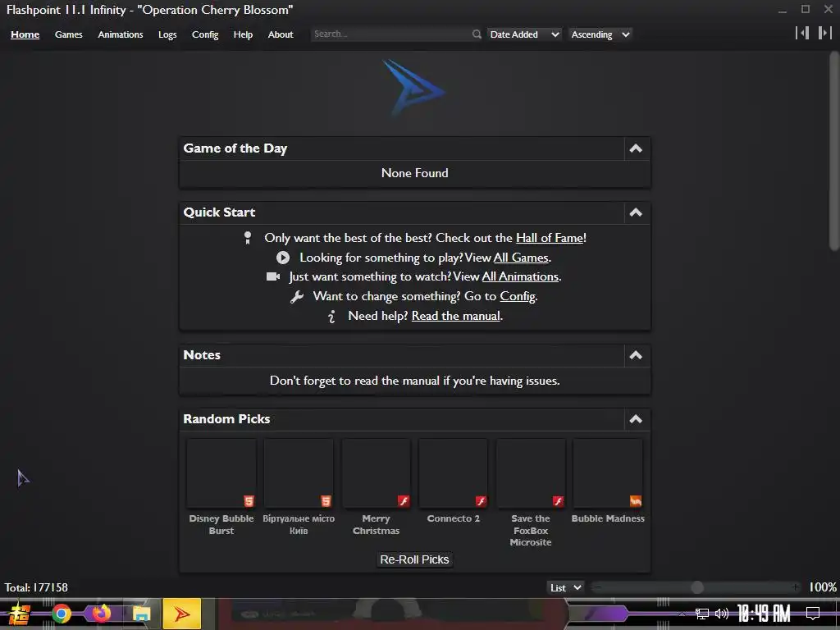Screen dimensions: 840x630
Task: Click the wrench icon beside Config link
Action: (297, 296)
